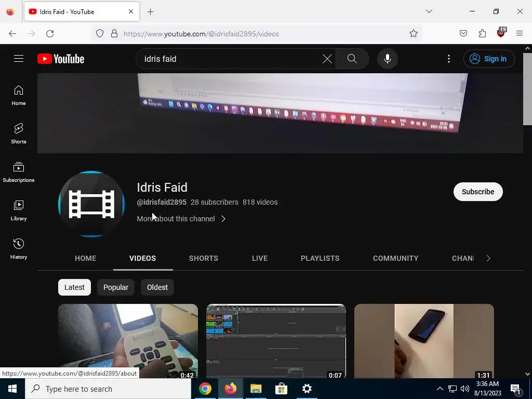
Task: Open a new tab with the plus icon
Action: tap(151, 12)
